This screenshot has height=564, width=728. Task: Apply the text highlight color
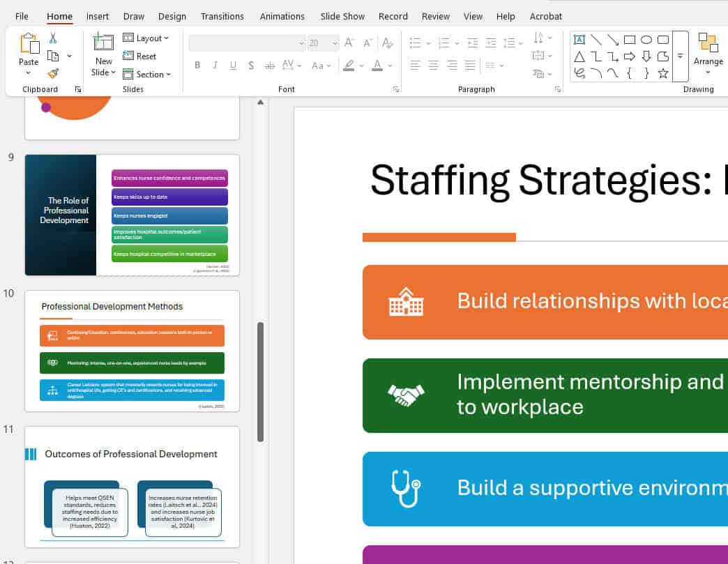(x=349, y=66)
